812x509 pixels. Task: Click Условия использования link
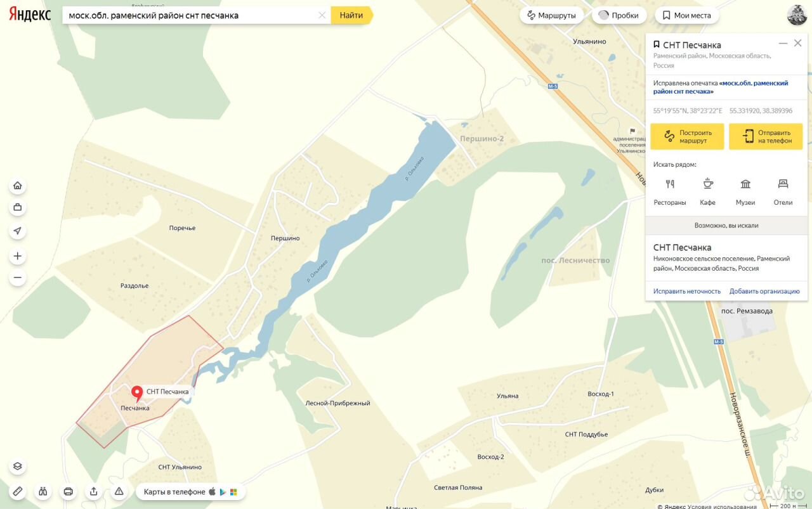point(722,506)
